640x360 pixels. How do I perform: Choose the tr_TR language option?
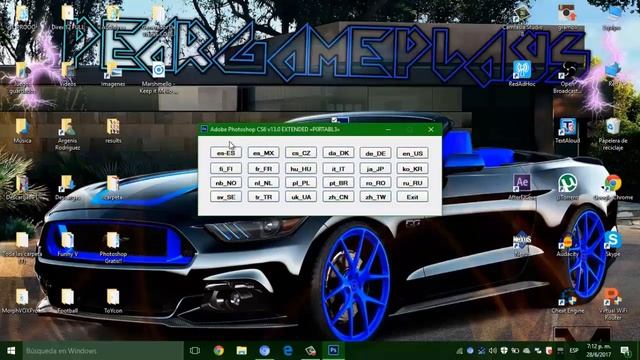click(263, 197)
